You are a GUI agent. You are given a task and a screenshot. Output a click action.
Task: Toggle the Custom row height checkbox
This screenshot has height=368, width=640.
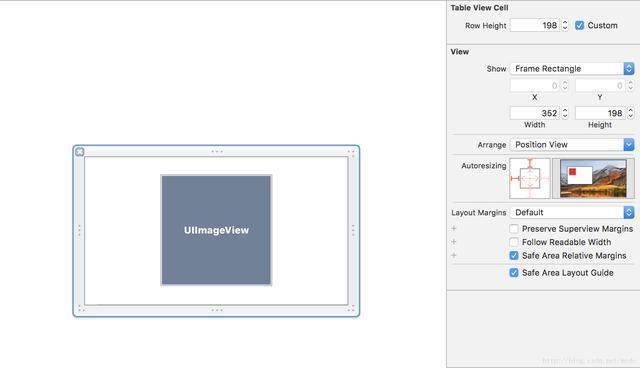click(579, 25)
